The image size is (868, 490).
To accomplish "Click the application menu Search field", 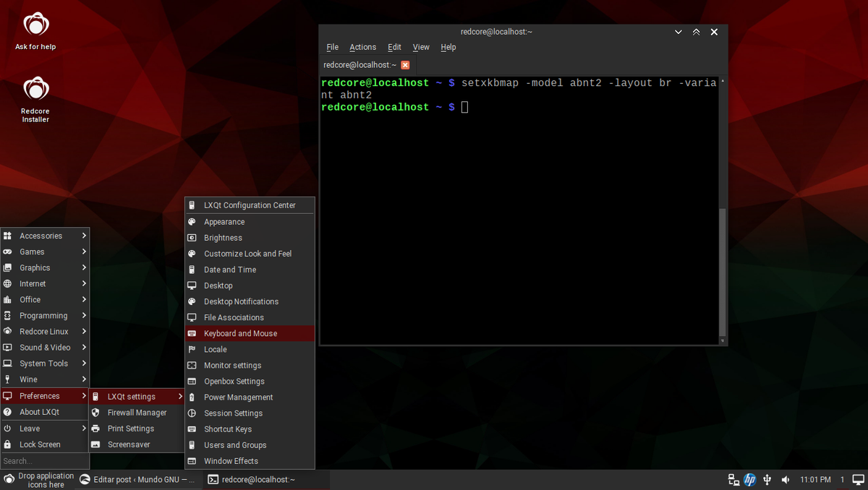I will click(45, 461).
